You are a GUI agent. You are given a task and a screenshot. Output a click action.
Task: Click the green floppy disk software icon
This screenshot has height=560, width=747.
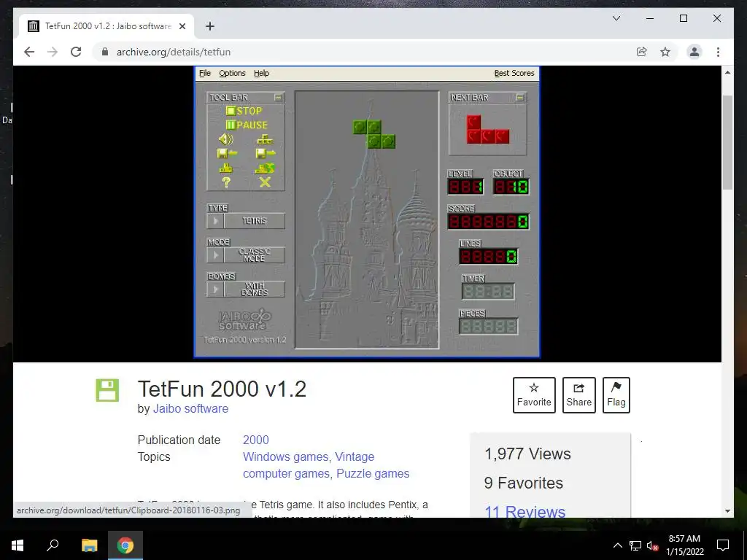click(107, 391)
